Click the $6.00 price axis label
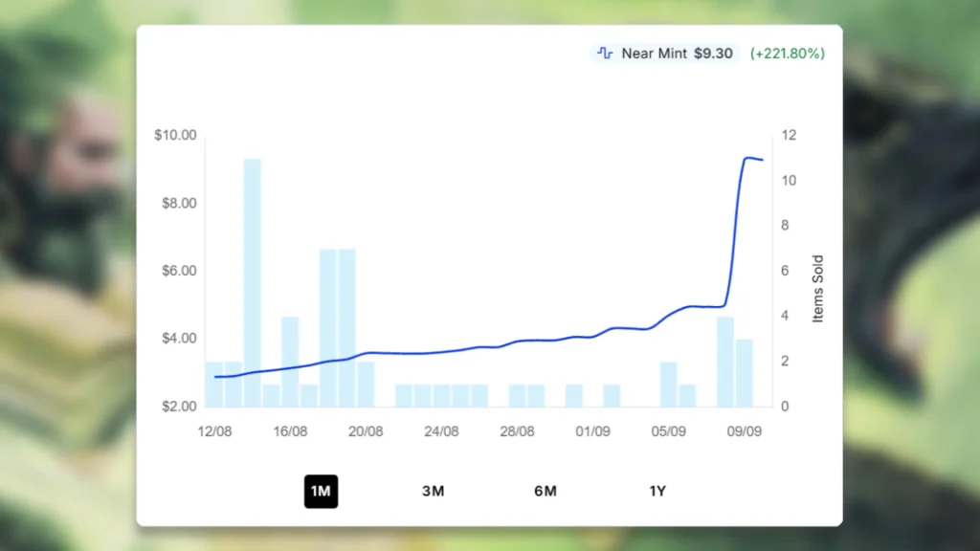This screenshot has width=980, height=551. tap(179, 271)
